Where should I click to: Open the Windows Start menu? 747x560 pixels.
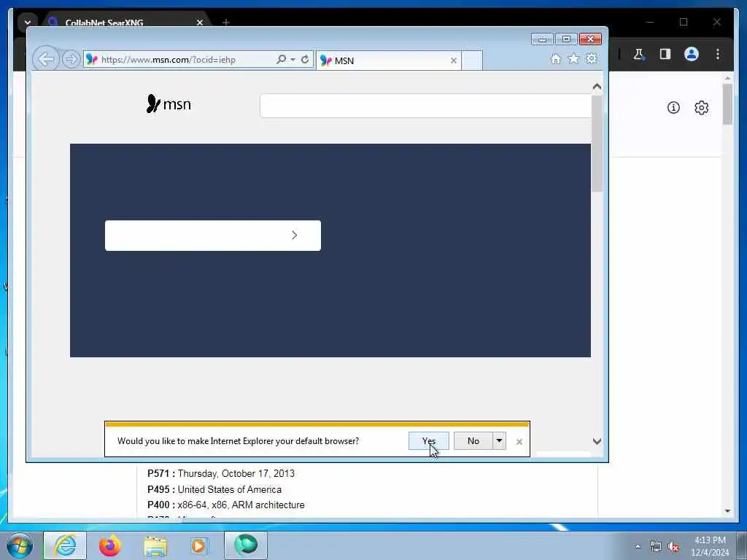pyautogui.click(x=20, y=545)
